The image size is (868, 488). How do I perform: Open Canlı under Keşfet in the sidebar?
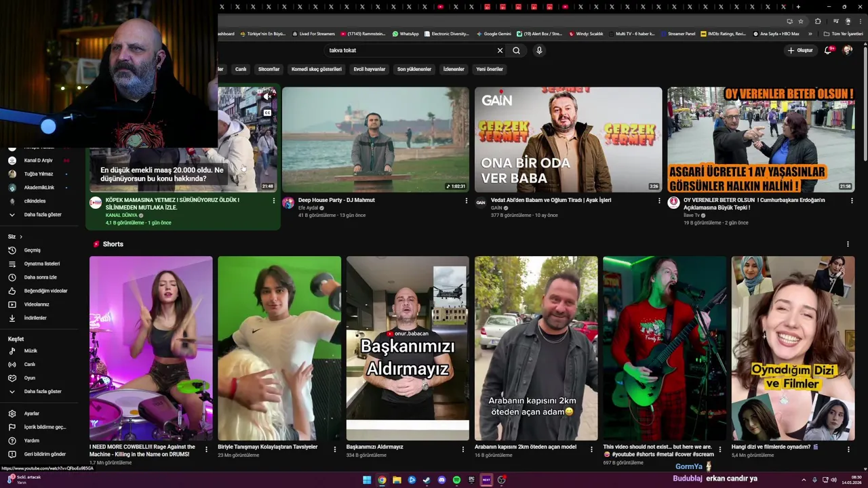click(39, 365)
